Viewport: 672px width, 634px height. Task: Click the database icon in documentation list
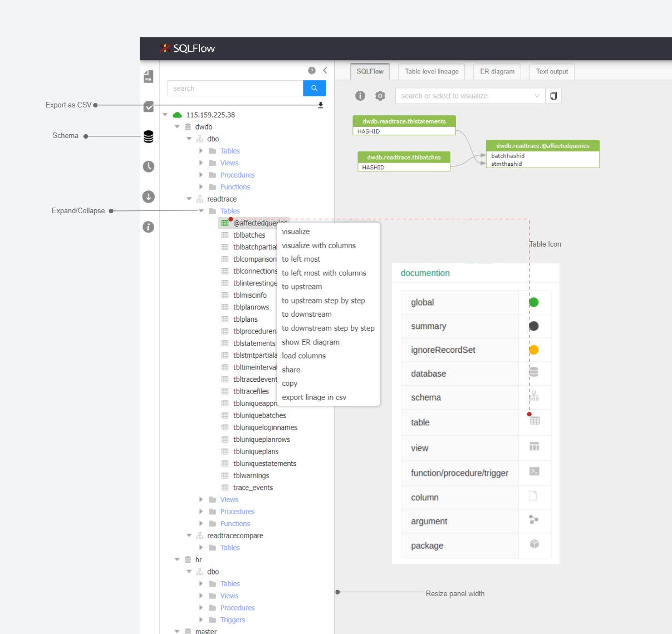[533, 372]
